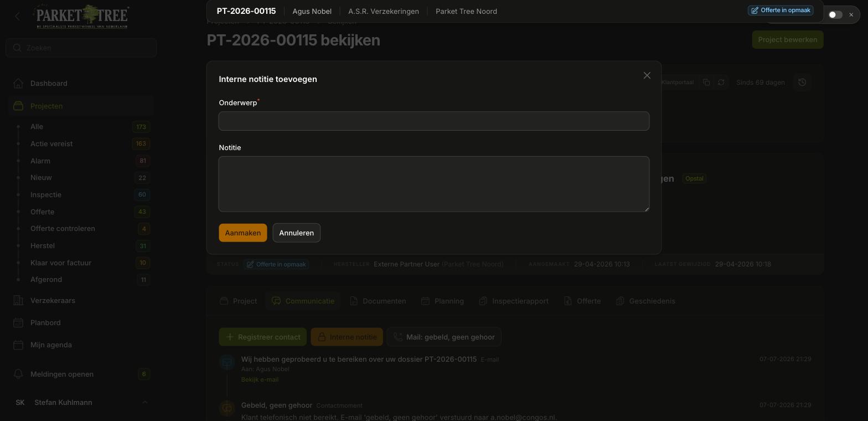Click the Onderwerp input field
The height and width of the screenshot is (421, 868).
(x=434, y=121)
